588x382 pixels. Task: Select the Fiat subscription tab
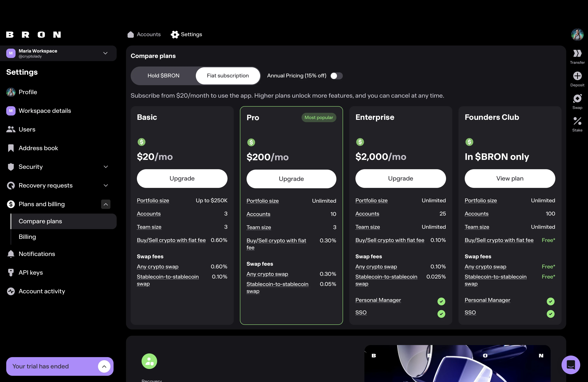click(228, 76)
